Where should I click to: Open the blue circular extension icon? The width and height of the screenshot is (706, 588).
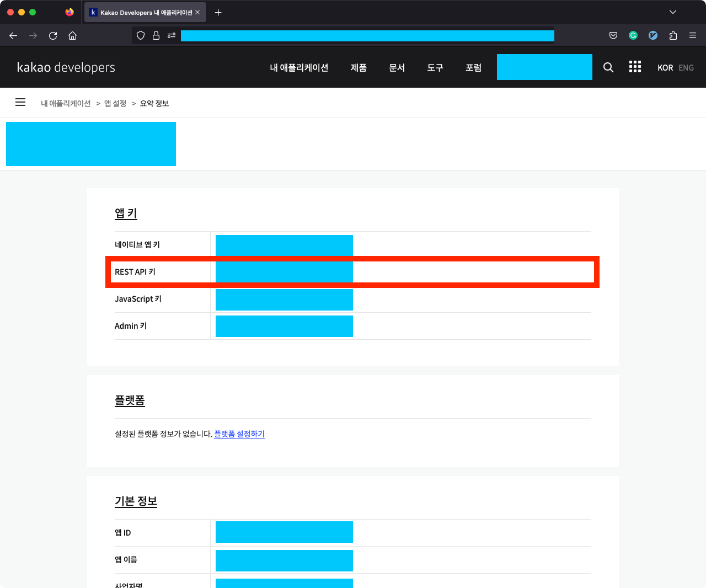click(x=653, y=35)
